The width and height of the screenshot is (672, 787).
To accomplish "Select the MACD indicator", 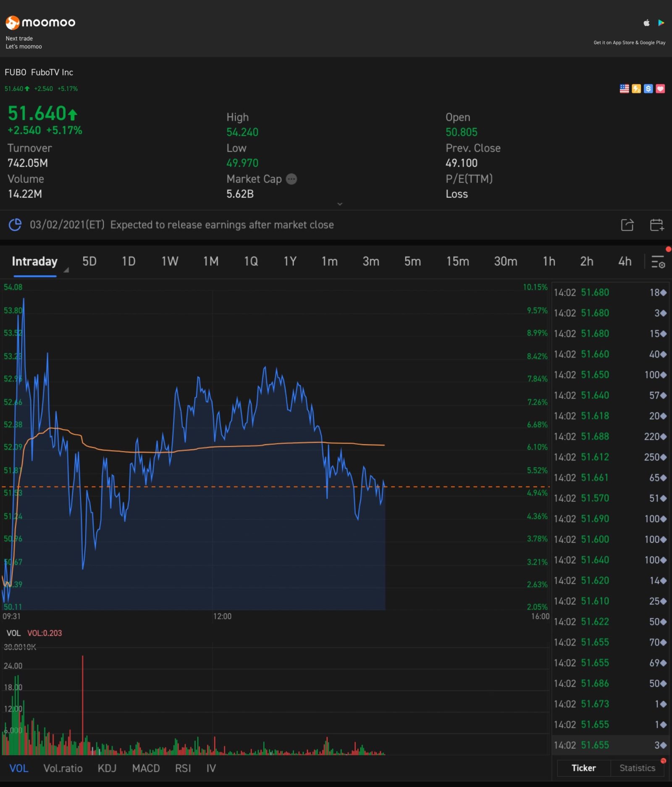I will pyautogui.click(x=146, y=768).
